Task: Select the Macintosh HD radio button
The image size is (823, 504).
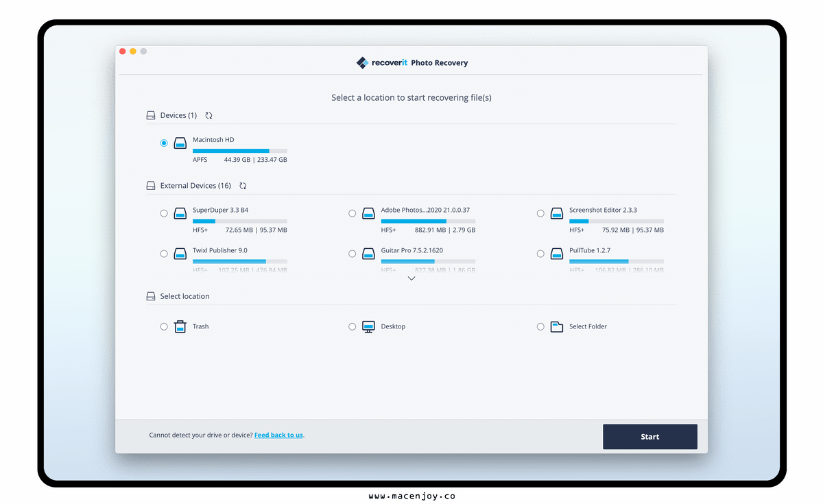Action: tap(164, 143)
